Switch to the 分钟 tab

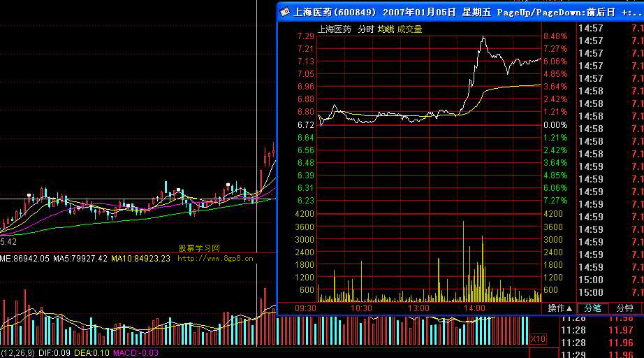click(x=625, y=308)
